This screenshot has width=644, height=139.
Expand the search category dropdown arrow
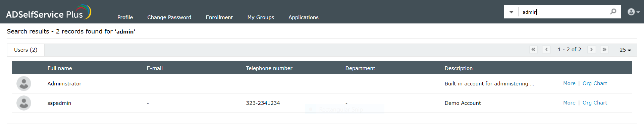point(511,12)
